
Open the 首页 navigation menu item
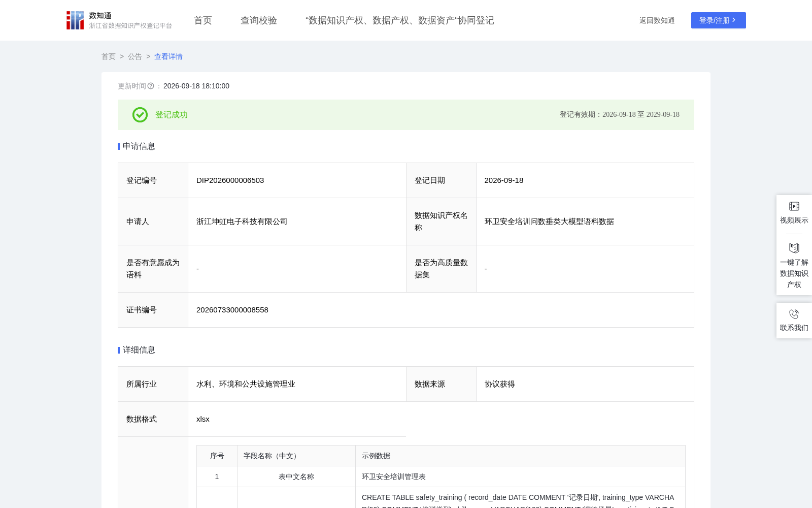point(203,20)
